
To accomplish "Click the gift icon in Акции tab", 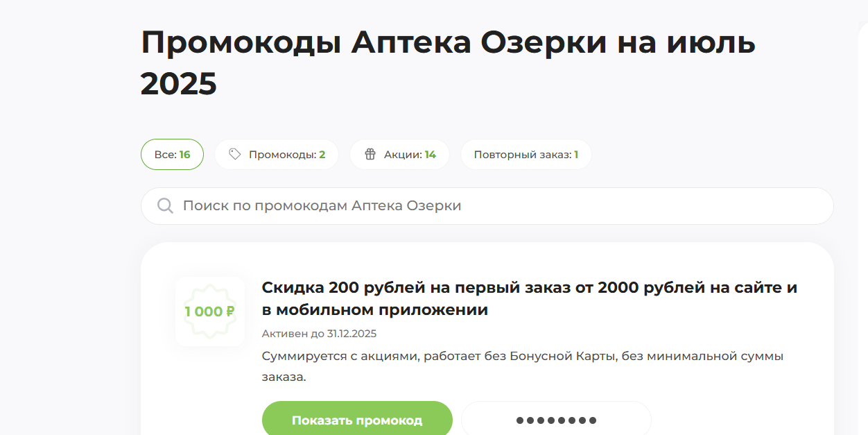I will coord(370,154).
